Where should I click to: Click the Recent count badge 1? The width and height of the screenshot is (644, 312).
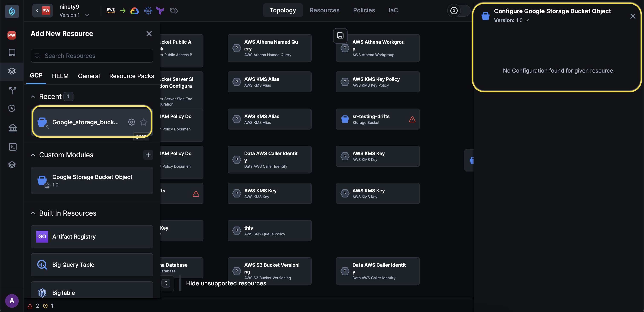pyautogui.click(x=68, y=97)
